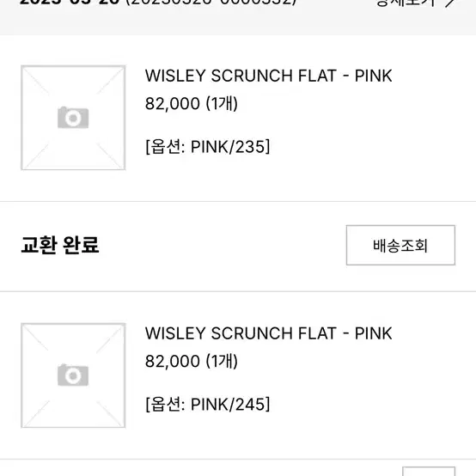The width and height of the screenshot is (476, 476).
Task: Click the 82,000 price of PINK/245 item
Action: pos(173,362)
